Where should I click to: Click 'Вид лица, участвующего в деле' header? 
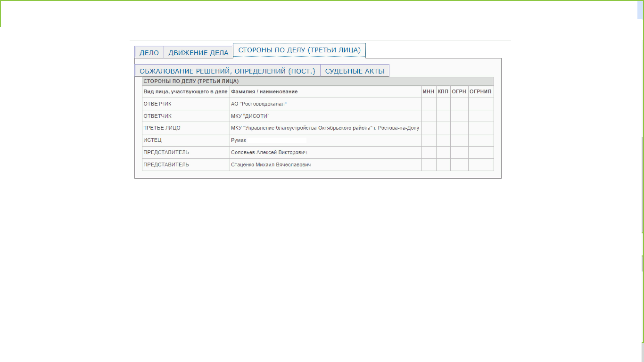185,91
